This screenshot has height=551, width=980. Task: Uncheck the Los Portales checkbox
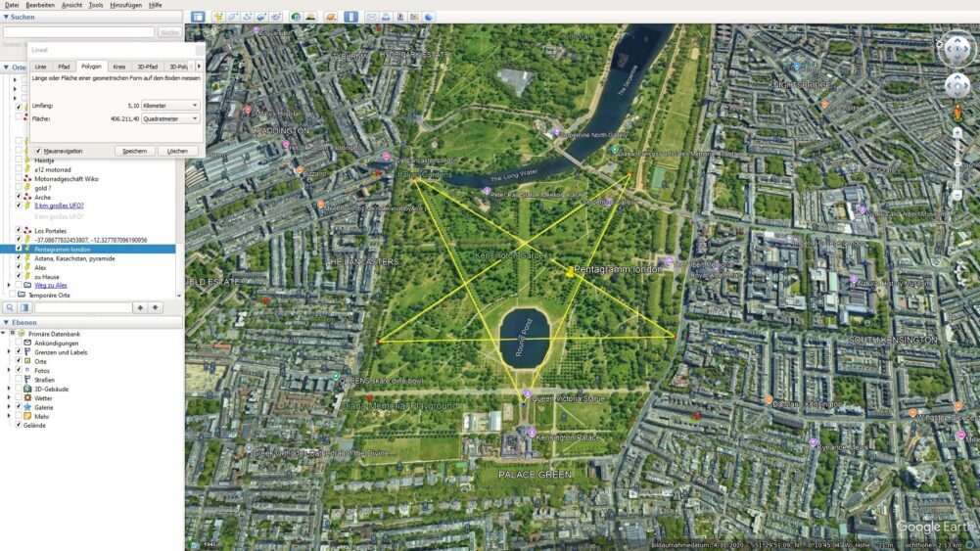point(19,231)
